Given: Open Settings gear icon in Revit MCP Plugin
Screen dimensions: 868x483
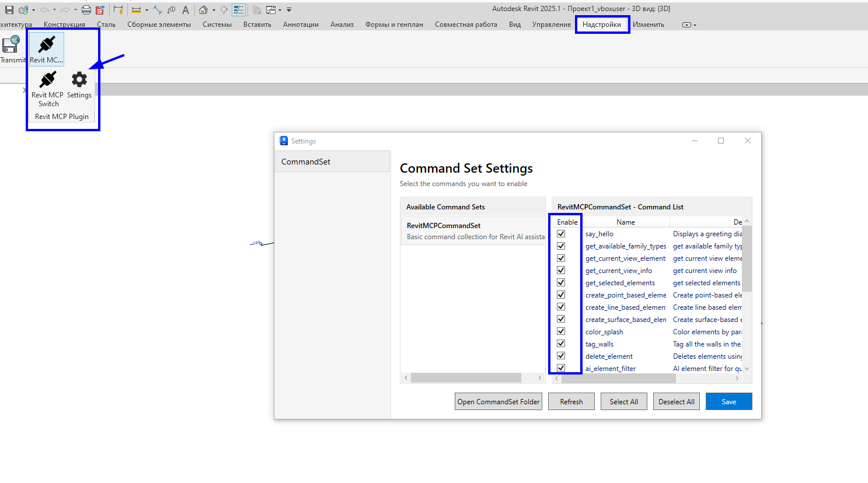Looking at the screenshot, I should [79, 79].
